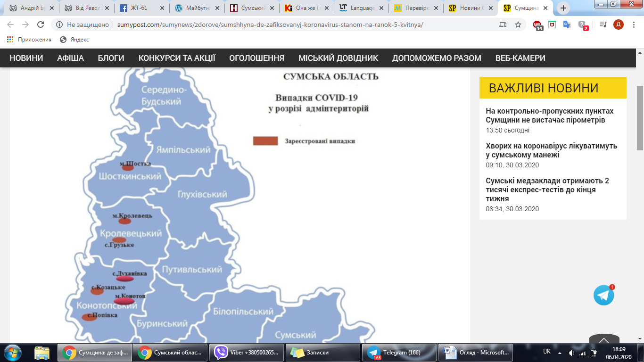Open the Chrome three-dot menu
The width and height of the screenshot is (644, 362).
(634, 25)
